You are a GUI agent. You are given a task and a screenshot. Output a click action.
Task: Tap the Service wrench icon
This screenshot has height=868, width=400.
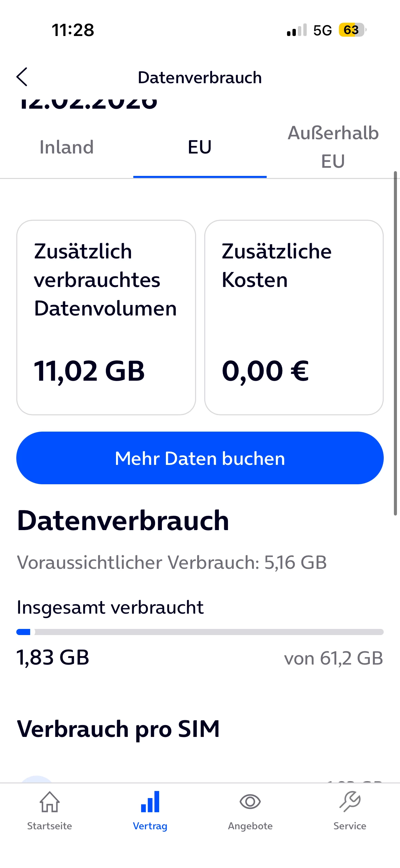[x=350, y=801]
